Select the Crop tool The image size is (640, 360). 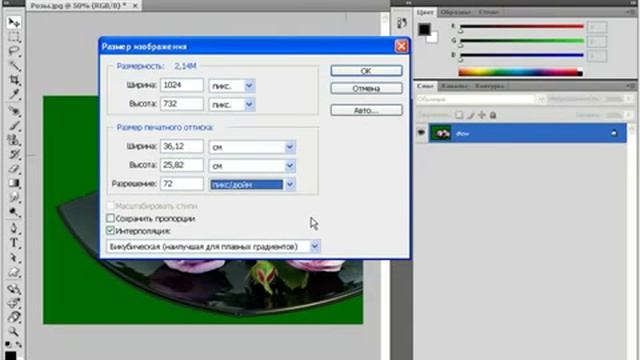pyautogui.click(x=13, y=80)
